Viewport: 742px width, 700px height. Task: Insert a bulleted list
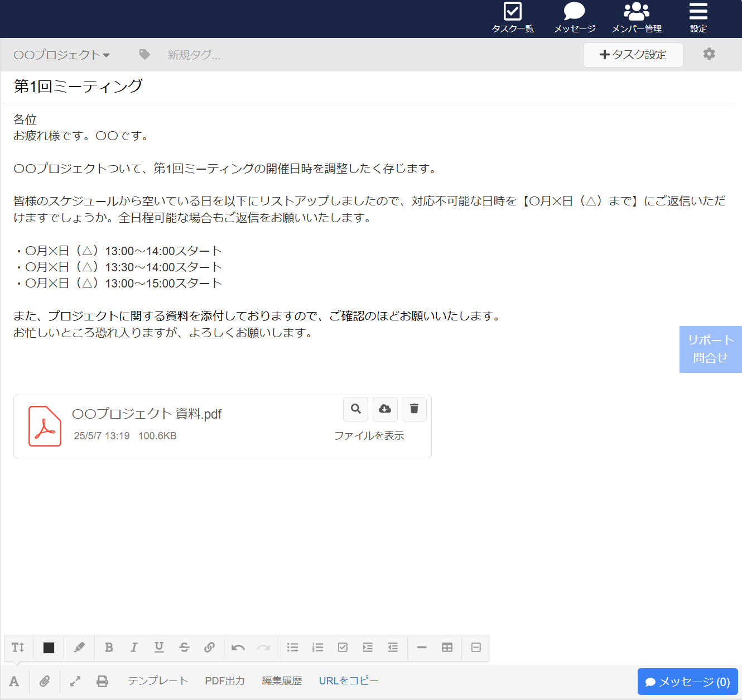[292, 648]
